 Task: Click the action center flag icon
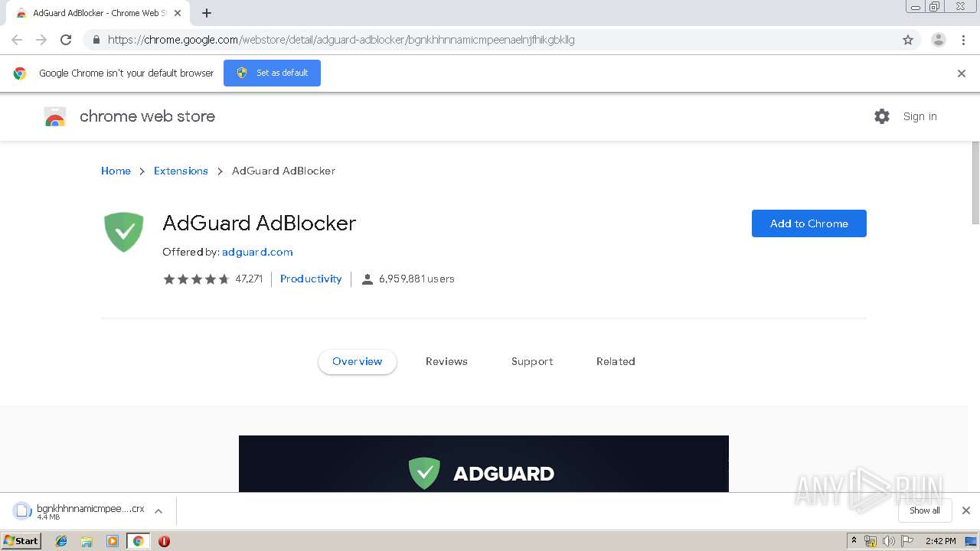907,541
